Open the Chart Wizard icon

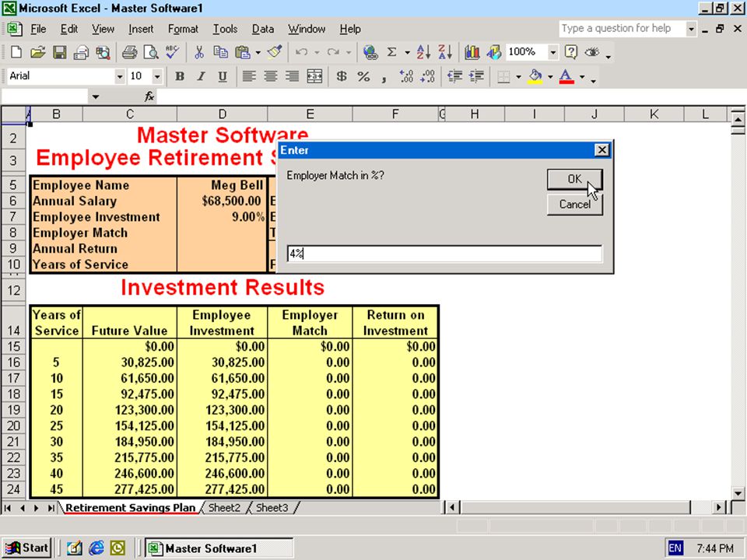point(472,52)
